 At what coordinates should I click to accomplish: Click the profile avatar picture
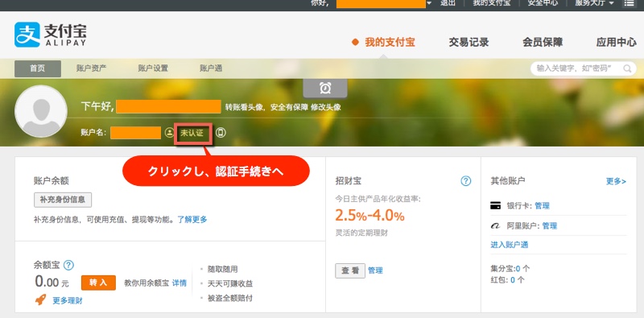coord(41,111)
